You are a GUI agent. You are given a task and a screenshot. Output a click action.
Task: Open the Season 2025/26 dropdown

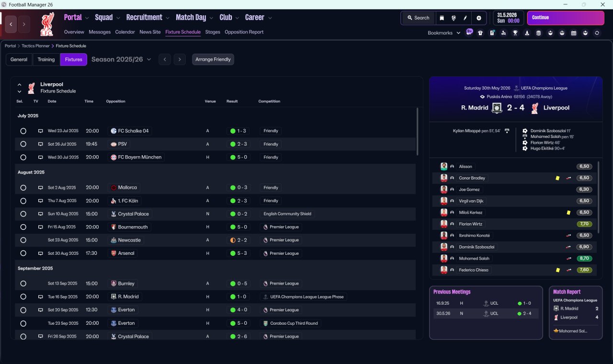click(121, 59)
